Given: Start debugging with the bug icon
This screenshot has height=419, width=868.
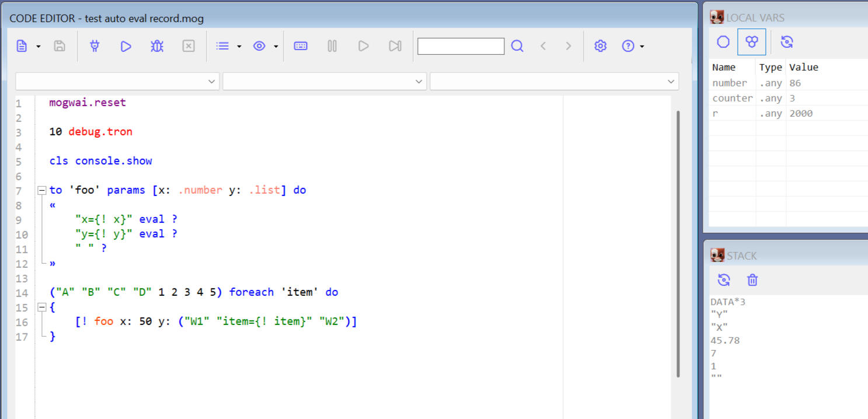Looking at the screenshot, I should point(157,46).
